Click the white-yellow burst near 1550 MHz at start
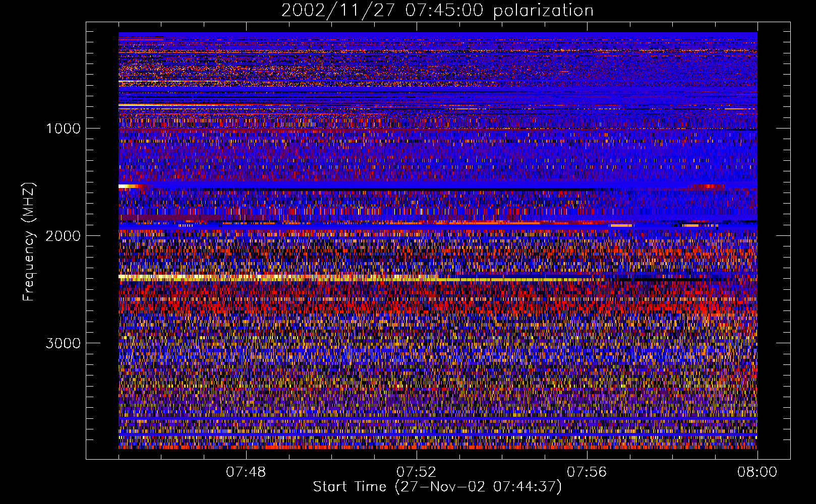The width and height of the screenshot is (816, 504). (x=132, y=186)
